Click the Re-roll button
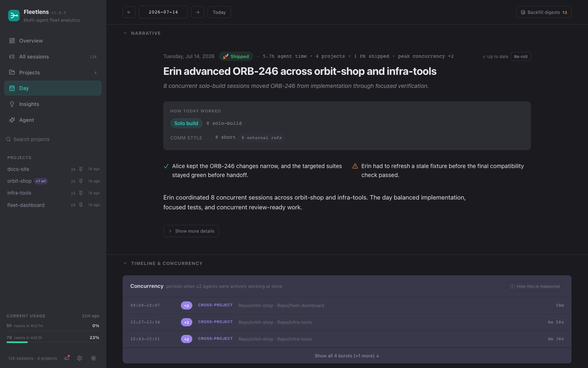Screen dimensions: 588x368 [x=521, y=56]
